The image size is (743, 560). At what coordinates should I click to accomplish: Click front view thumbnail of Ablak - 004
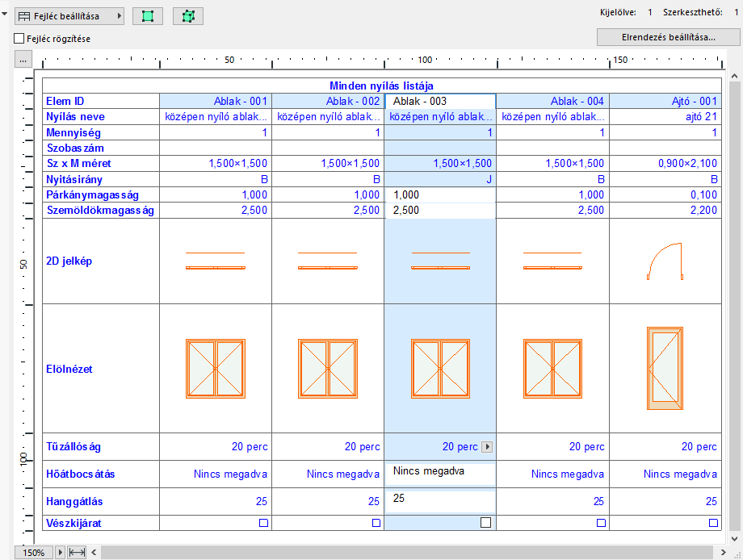tap(552, 369)
